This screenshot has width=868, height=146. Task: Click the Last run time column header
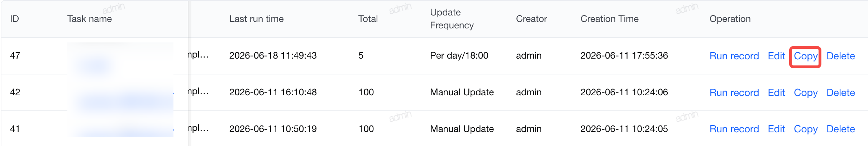click(256, 19)
